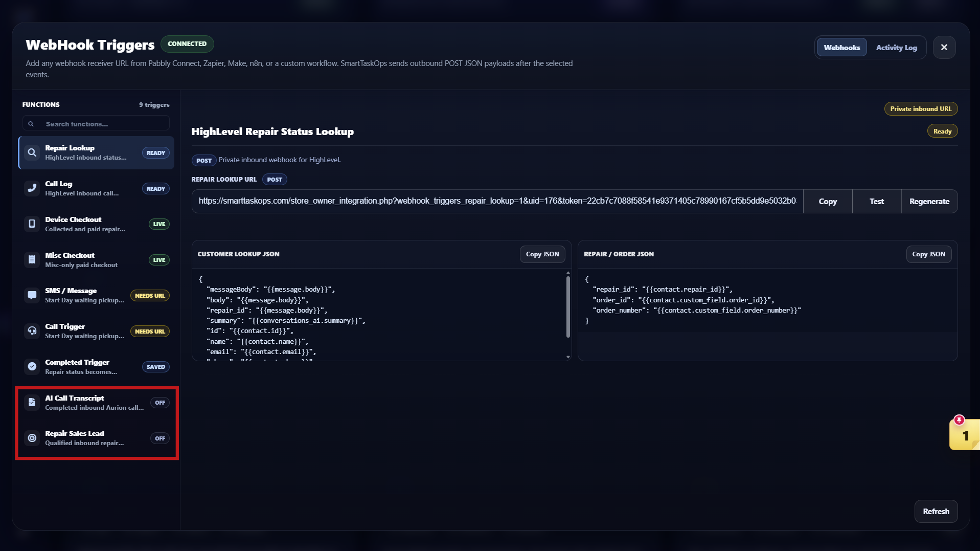Select the Device Checkout function
The image size is (980, 551).
(x=96, y=224)
